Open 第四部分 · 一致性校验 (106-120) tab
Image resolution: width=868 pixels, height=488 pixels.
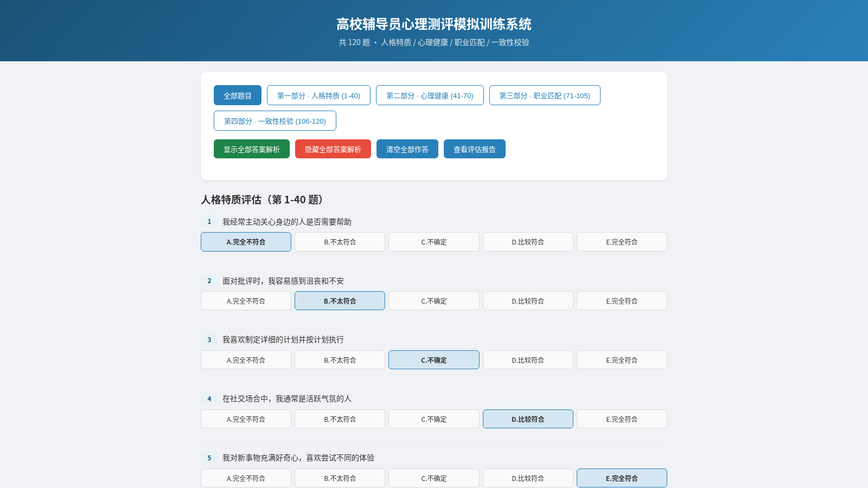[x=275, y=121]
